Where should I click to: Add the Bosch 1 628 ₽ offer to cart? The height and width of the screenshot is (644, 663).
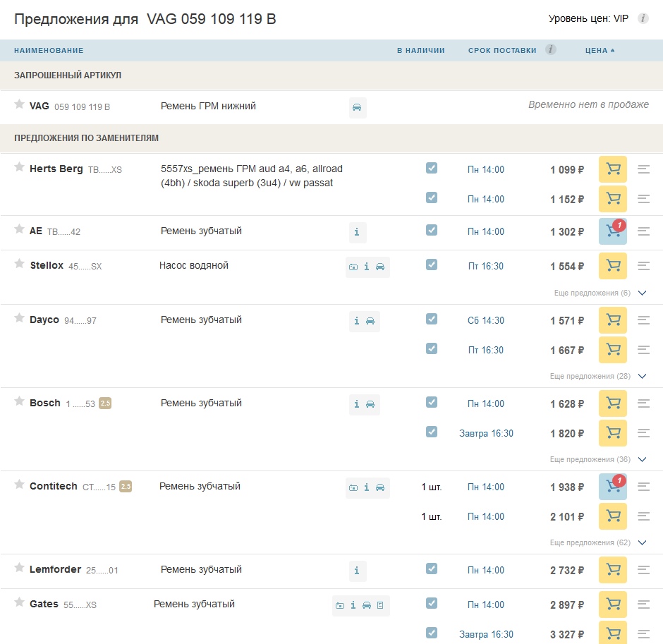(613, 403)
